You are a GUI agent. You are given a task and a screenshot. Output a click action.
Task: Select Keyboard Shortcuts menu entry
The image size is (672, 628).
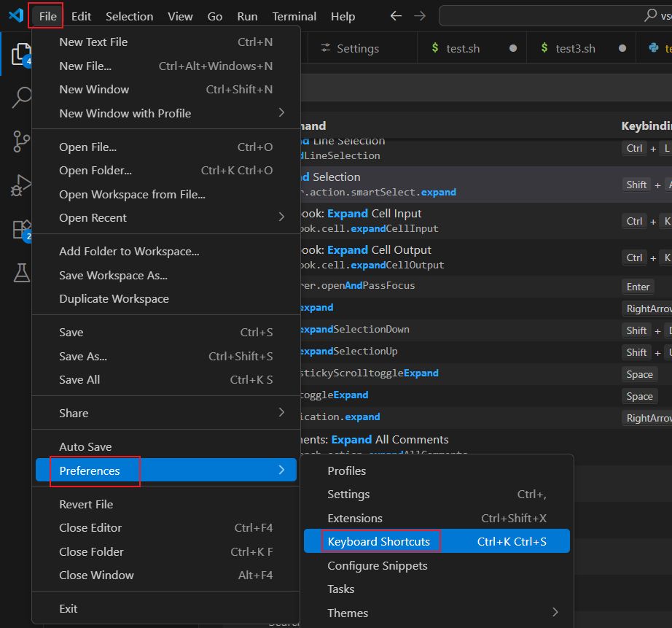tap(437, 541)
